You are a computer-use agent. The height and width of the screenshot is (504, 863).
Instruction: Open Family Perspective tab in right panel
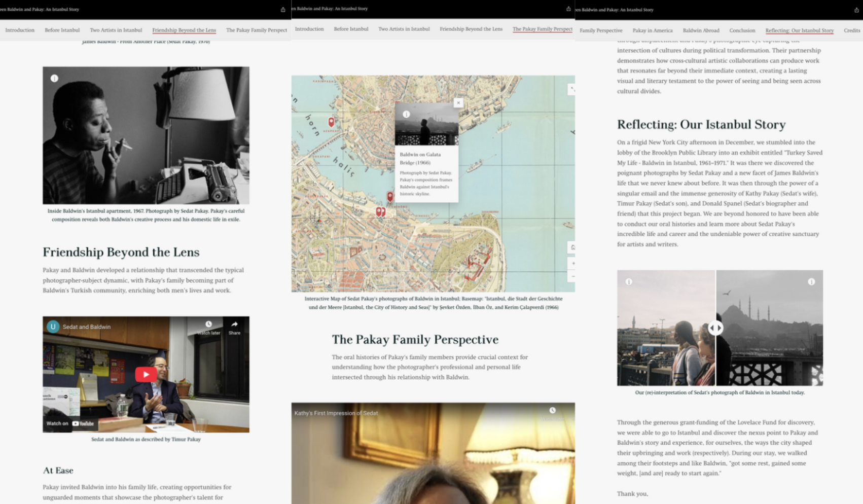coord(601,30)
